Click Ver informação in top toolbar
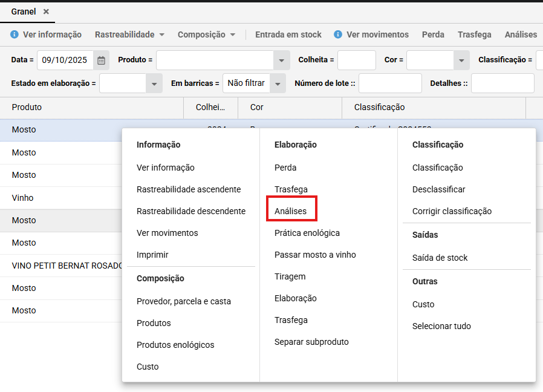 tap(52, 34)
